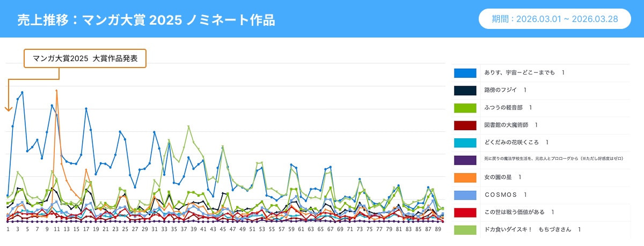Screen dimensions: 644x246
Task: Click the blue swatch for ありす、宇宙までも
Action: pos(465,73)
